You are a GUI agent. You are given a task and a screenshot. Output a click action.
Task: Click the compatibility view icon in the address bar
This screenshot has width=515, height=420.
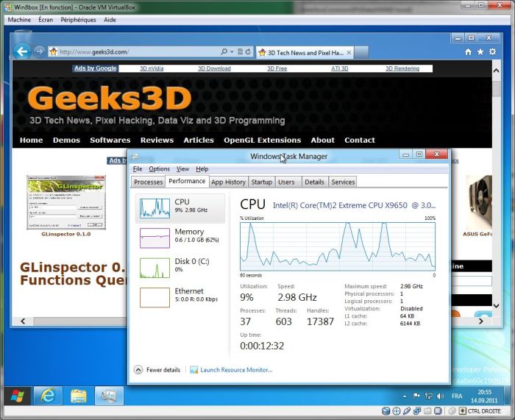point(241,51)
